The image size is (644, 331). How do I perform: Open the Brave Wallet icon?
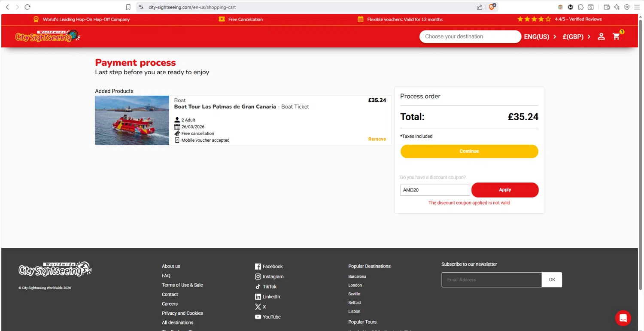click(x=607, y=7)
